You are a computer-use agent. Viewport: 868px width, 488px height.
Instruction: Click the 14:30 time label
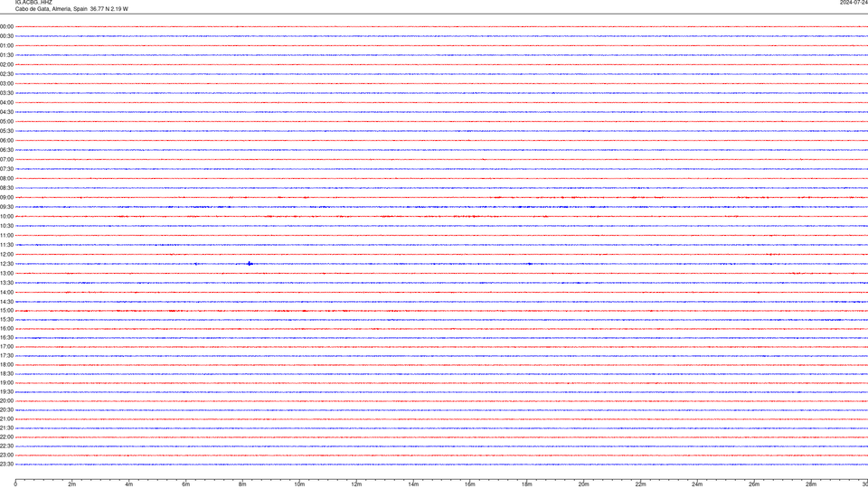pos(6,302)
